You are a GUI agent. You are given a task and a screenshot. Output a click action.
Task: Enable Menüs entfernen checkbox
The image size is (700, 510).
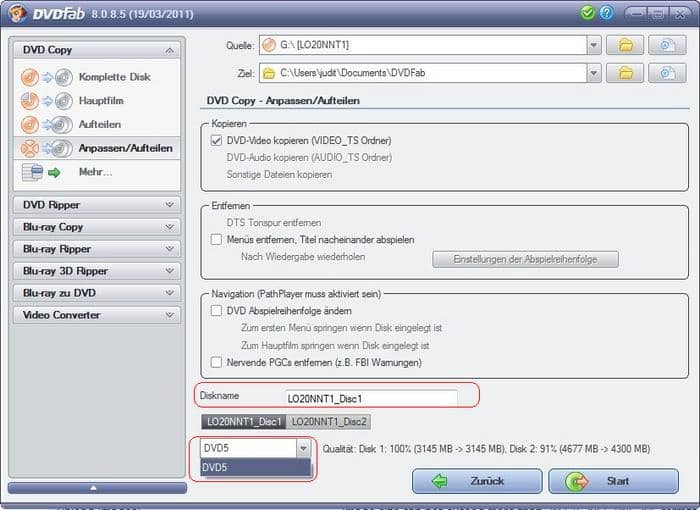pyautogui.click(x=216, y=240)
